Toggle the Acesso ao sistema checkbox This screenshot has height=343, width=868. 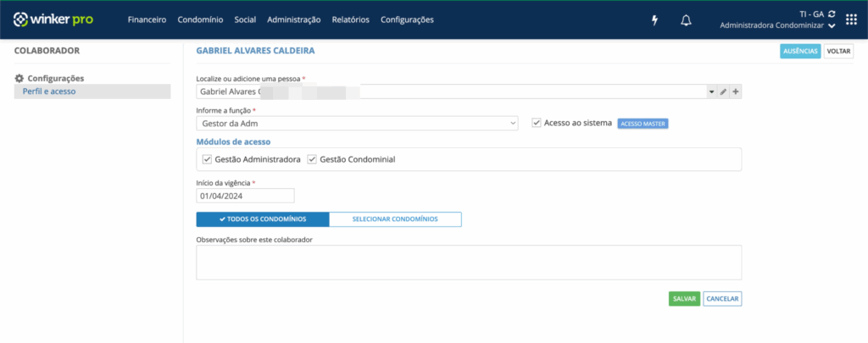(x=536, y=123)
